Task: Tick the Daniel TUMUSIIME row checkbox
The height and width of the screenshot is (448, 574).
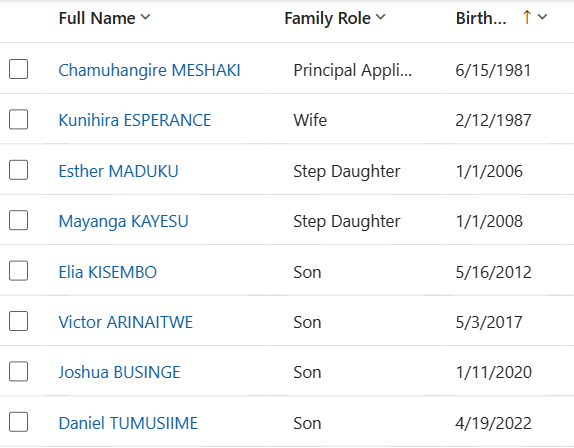Action: click(x=19, y=422)
